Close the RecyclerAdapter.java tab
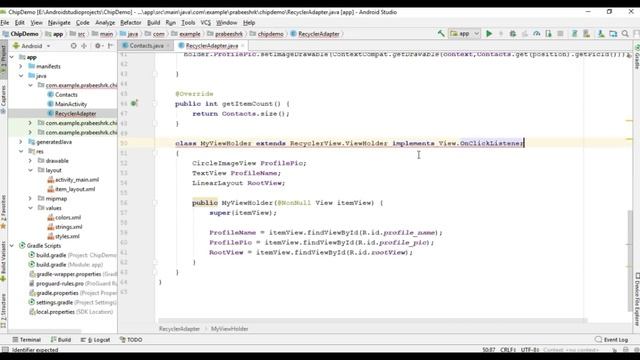This screenshot has height=360, width=640. tap(243, 46)
